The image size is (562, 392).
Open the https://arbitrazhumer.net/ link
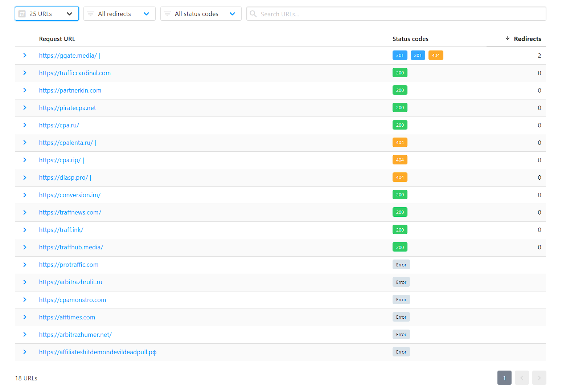pyautogui.click(x=75, y=335)
